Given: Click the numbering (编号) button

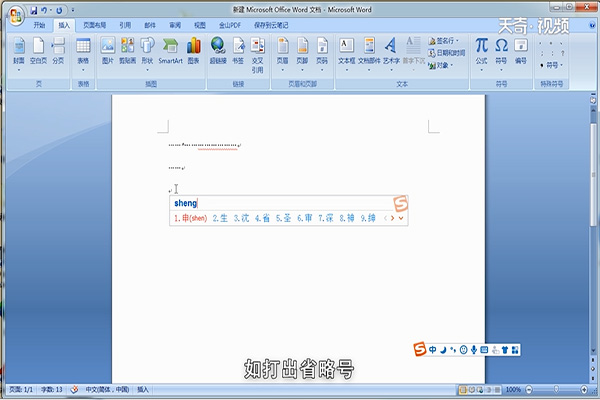Looking at the screenshot, I should pyautogui.click(x=521, y=51).
